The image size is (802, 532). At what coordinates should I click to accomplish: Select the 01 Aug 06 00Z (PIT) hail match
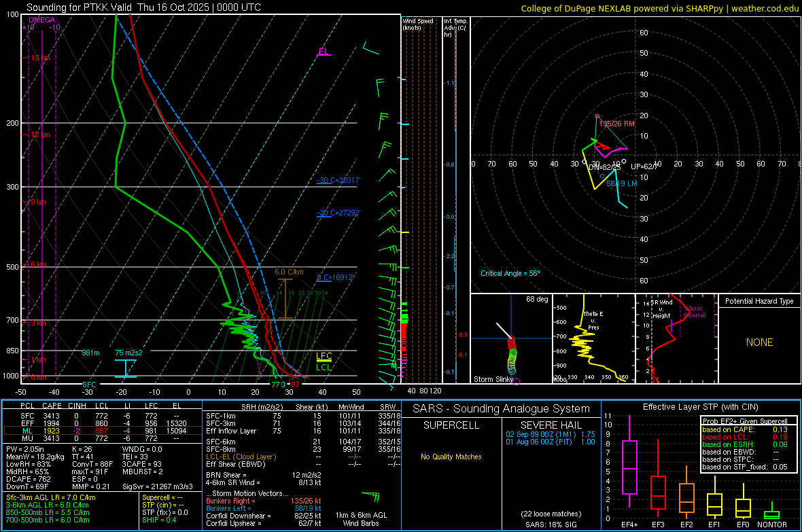coord(551,442)
